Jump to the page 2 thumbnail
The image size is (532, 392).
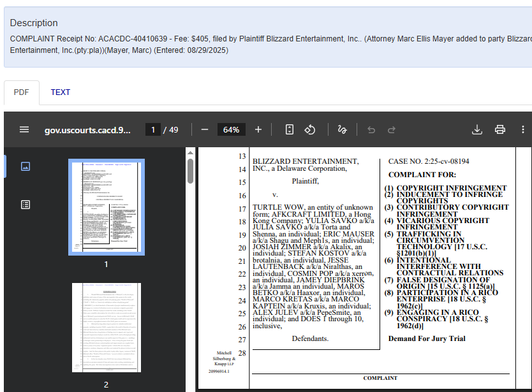[107, 328]
